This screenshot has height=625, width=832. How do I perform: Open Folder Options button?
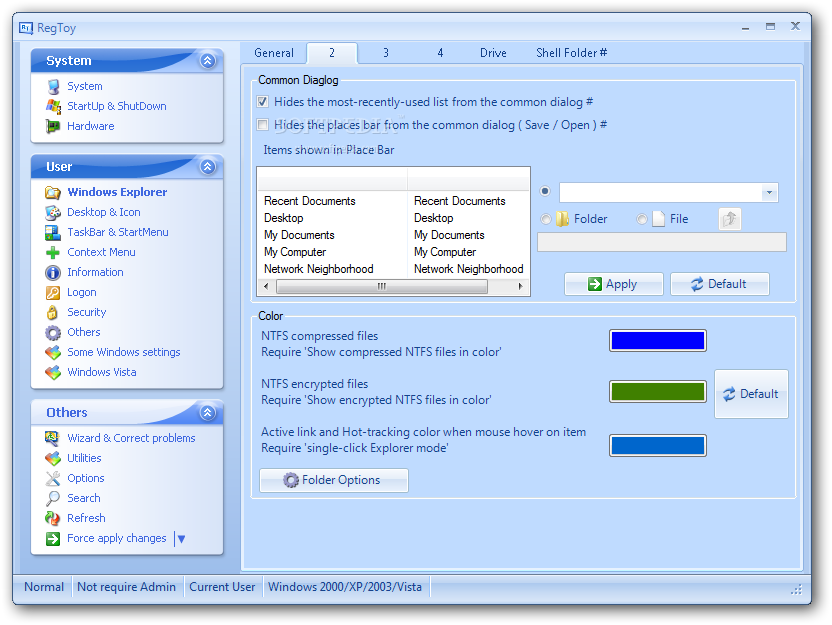334,480
